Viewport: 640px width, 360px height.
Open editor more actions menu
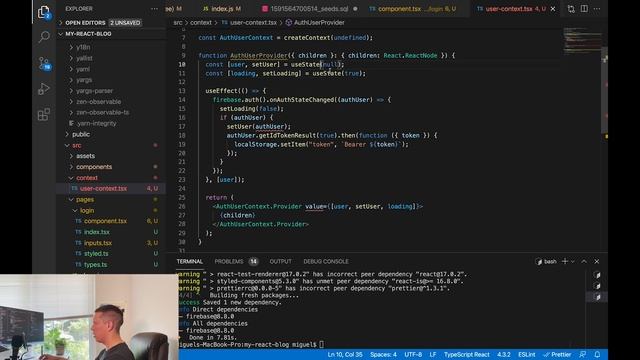597,9
